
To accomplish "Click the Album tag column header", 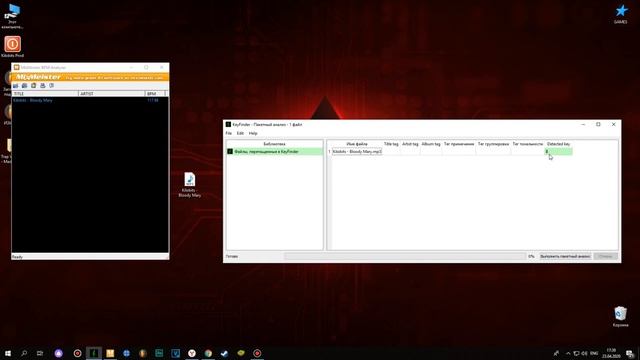I will 431,144.
